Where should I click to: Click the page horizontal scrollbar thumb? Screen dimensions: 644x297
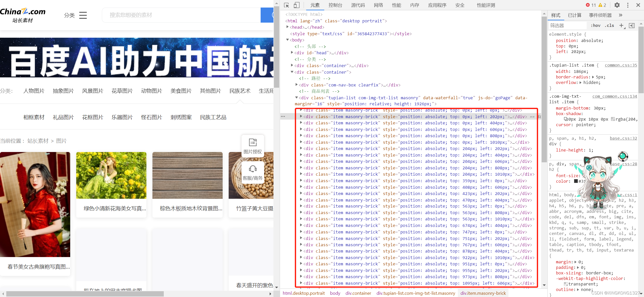point(85,294)
